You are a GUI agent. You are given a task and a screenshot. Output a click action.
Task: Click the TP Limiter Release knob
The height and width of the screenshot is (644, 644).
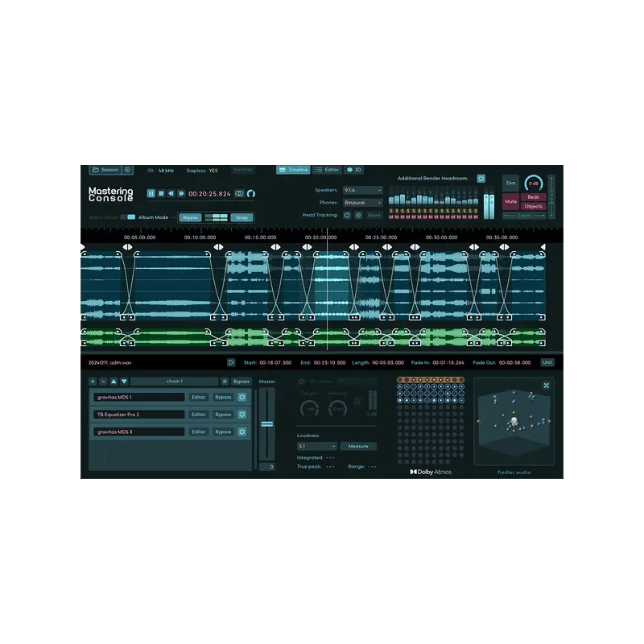pyautogui.click(x=337, y=408)
